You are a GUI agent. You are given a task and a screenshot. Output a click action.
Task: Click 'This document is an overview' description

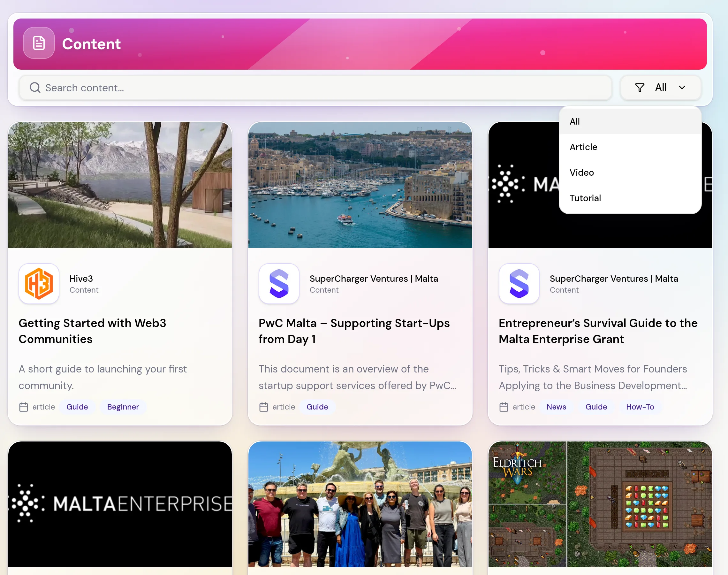coord(358,377)
